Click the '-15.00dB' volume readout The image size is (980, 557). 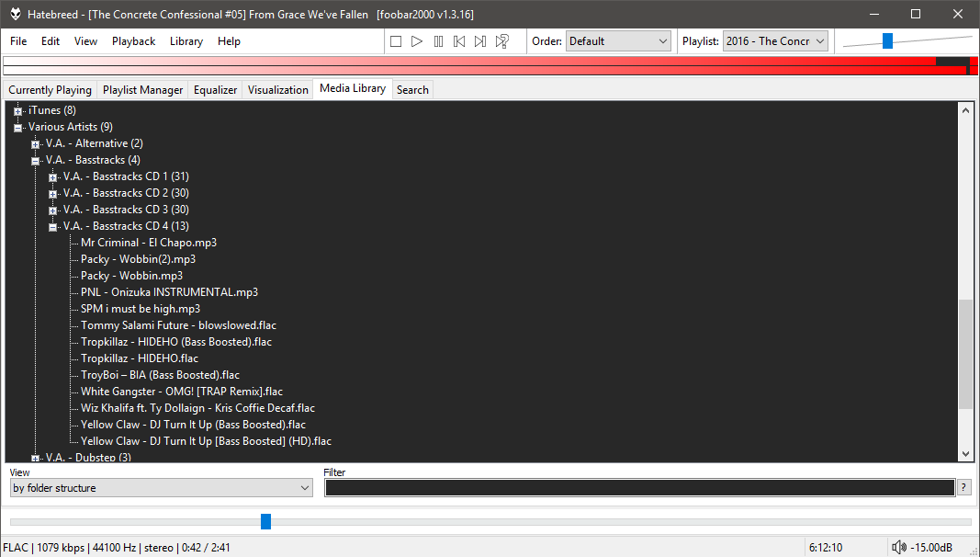point(931,548)
